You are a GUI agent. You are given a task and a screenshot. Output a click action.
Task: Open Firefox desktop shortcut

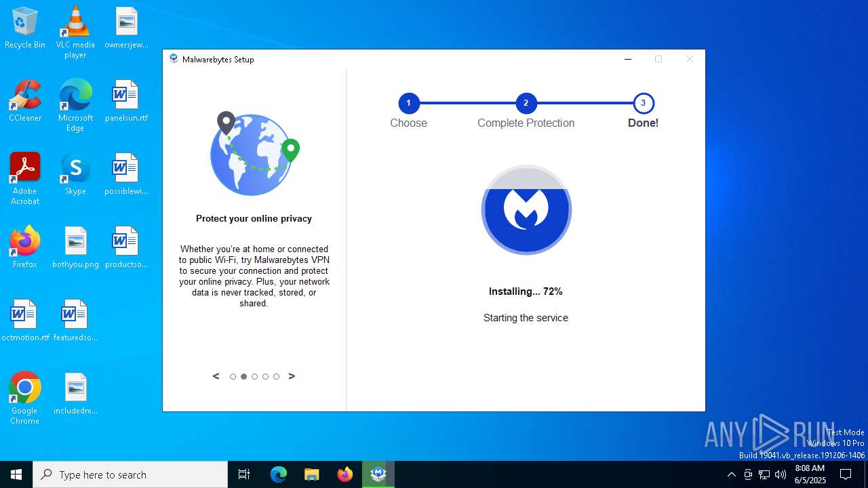pos(25,248)
